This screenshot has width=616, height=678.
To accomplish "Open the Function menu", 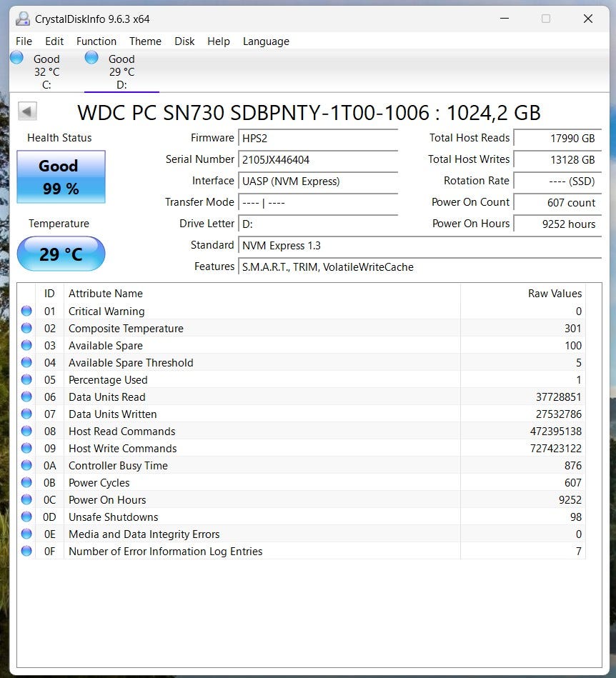I will (96, 41).
